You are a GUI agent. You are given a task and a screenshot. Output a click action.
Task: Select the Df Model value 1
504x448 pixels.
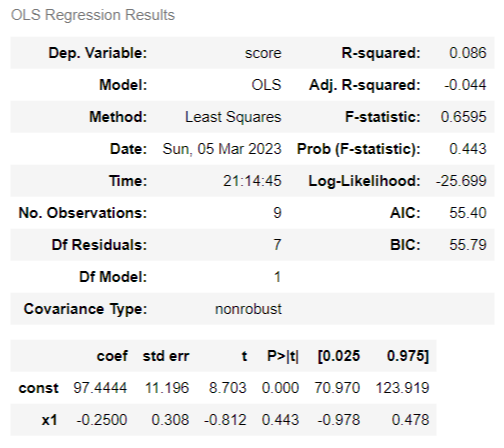pos(277,277)
